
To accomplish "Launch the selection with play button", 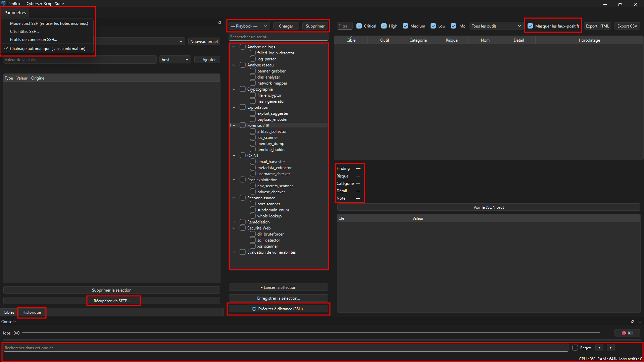I will click(279, 288).
